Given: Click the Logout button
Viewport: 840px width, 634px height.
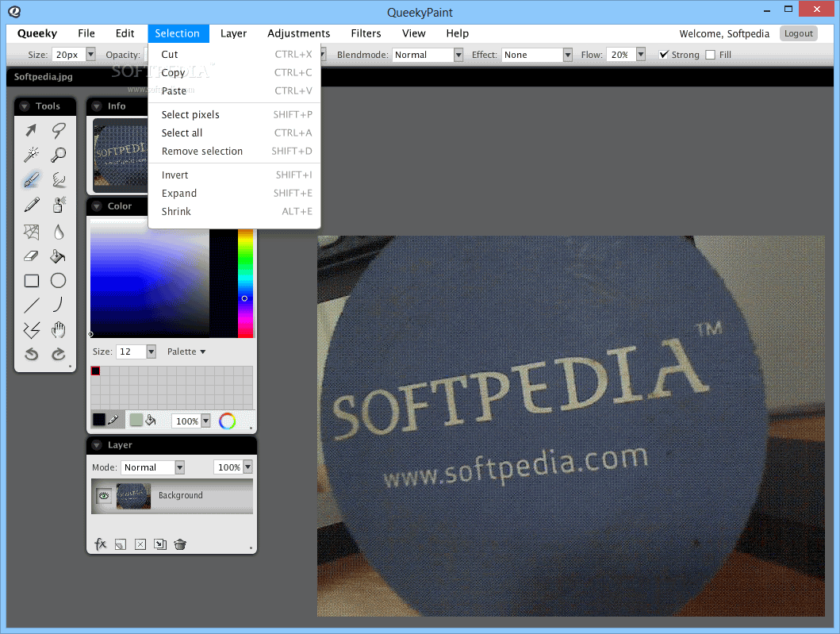Looking at the screenshot, I should tap(798, 33).
